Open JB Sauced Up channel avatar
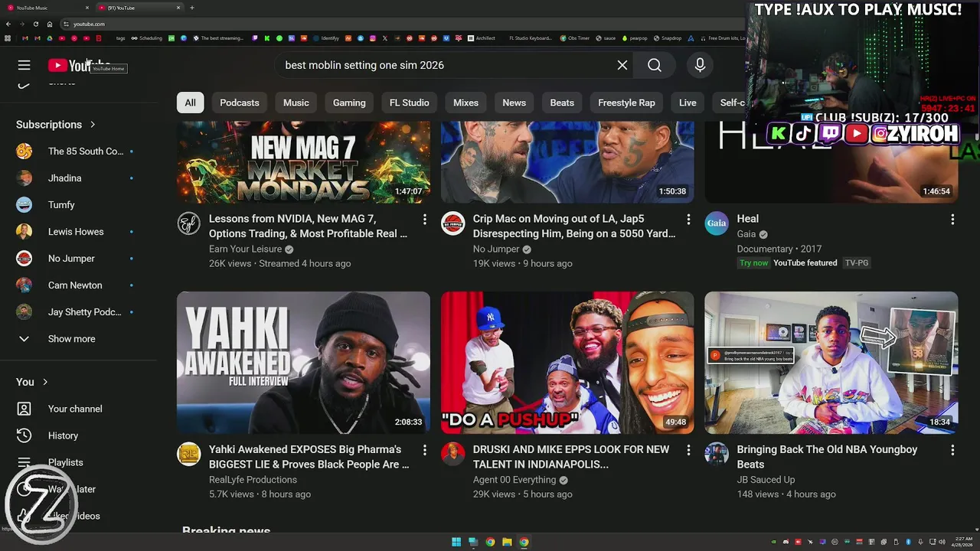Screen dimensions: 980x551 click(x=717, y=454)
